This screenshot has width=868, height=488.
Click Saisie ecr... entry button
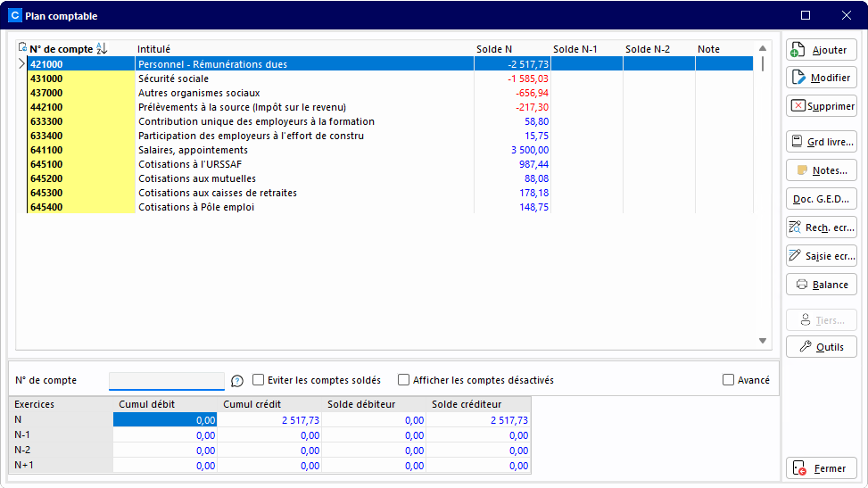click(x=822, y=256)
